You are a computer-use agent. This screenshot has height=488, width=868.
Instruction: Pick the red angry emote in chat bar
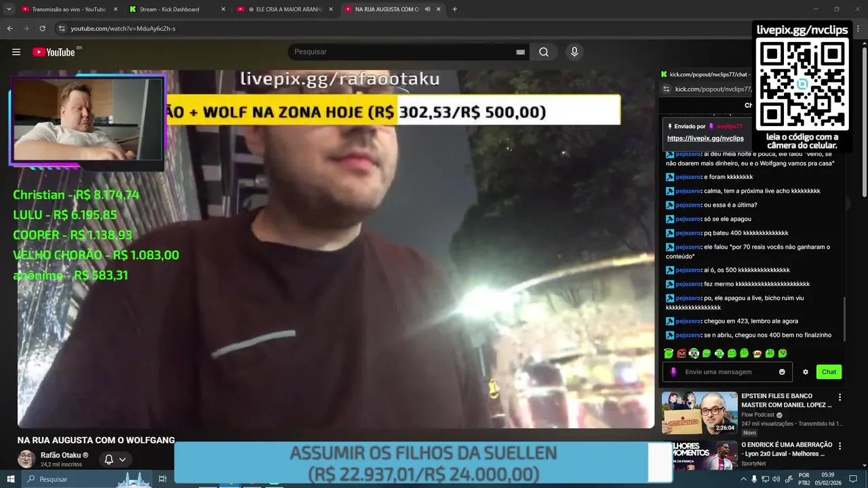tap(682, 353)
